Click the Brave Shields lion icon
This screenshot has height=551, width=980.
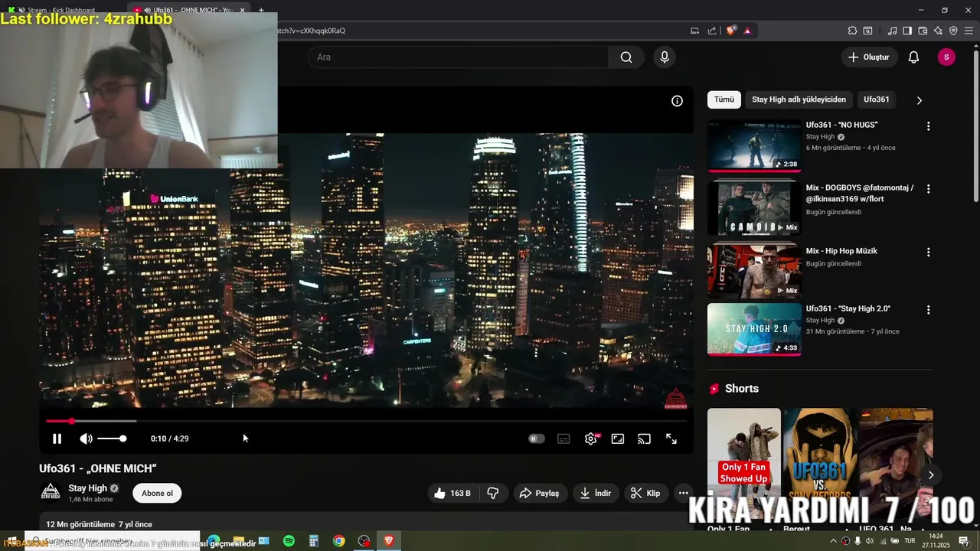[x=731, y=31]
